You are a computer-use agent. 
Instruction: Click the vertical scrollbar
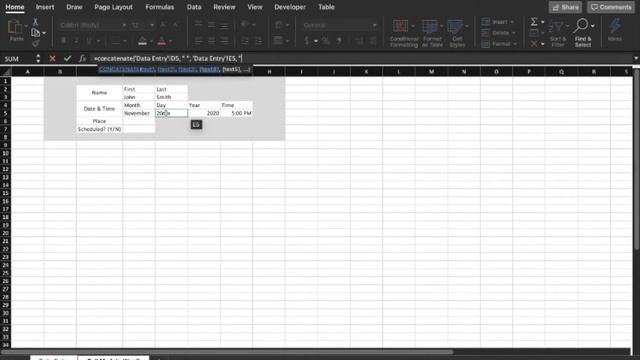pyautogui.click(x=636, y=159)
